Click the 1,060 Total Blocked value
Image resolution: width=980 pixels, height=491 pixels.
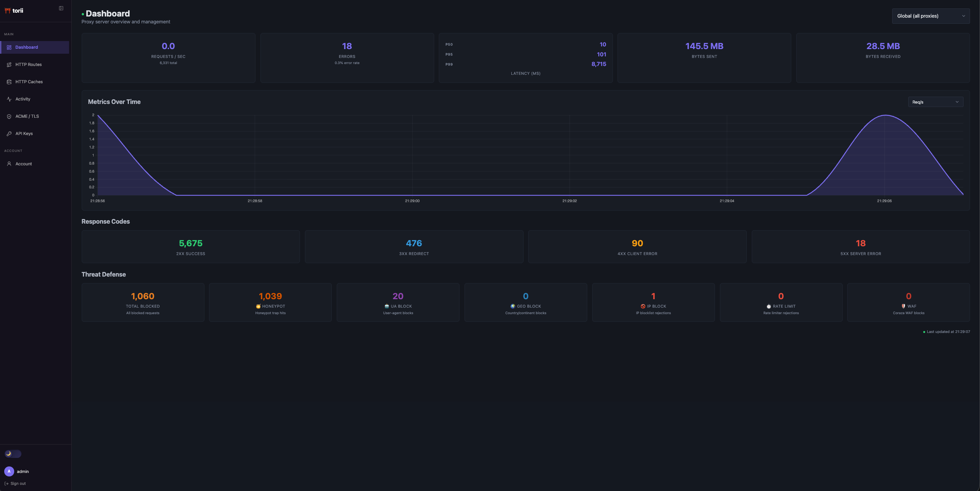pyautogui.click(x=143, y=297)
